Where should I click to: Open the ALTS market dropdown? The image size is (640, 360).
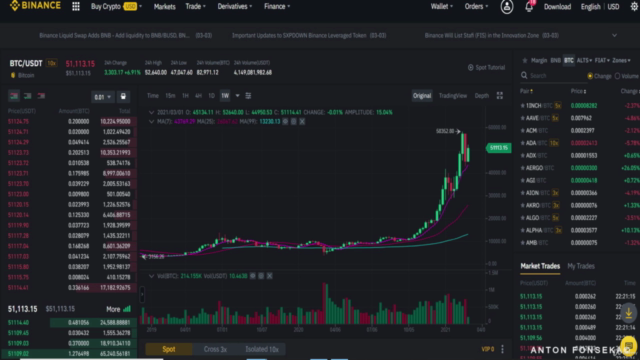584,60
